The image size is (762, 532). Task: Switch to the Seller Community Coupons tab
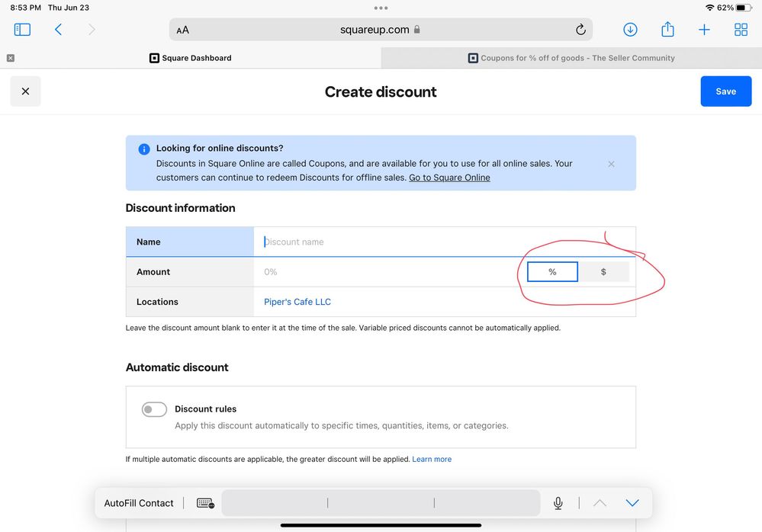point(571,58)
